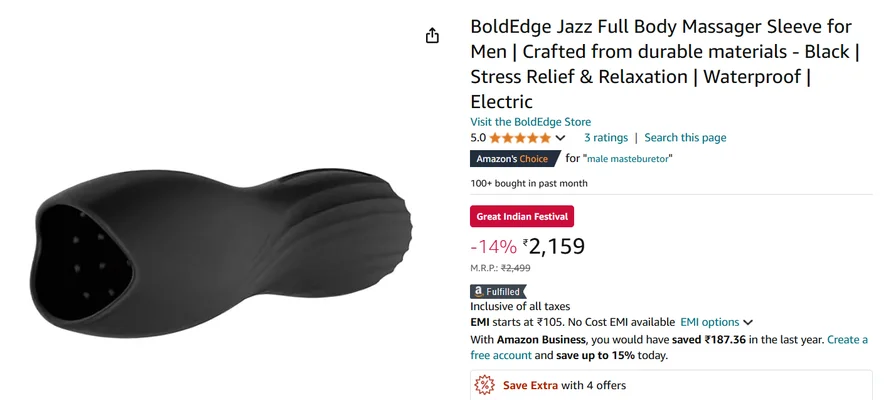Open the Visit the BoldEdge Store link
Screen dimensions: 886x400
[x=531, y=121]
